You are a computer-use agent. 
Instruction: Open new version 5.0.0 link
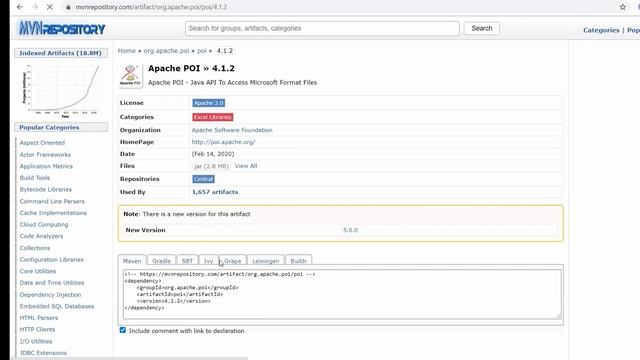pos(350,230)
